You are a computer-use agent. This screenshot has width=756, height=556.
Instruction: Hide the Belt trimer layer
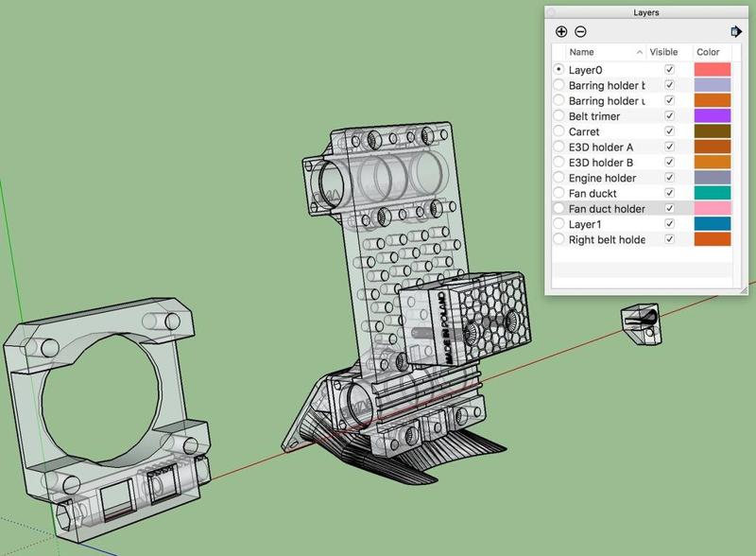669,115
